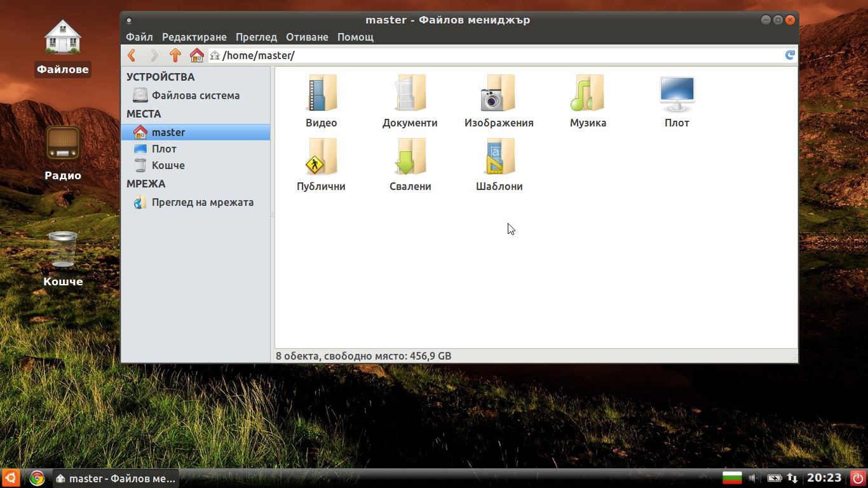The image size is (868, 488).
Task: Maximize the file manager window
Action: 778,20
